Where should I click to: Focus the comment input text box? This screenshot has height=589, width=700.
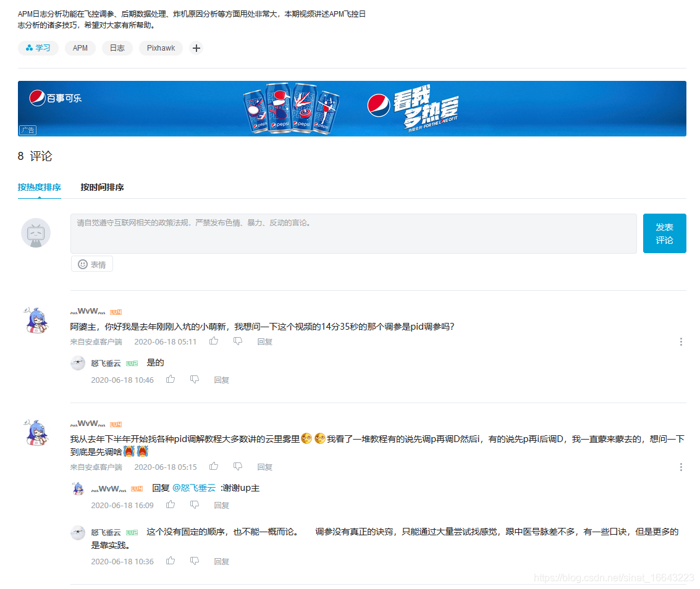tap(353, 233)
